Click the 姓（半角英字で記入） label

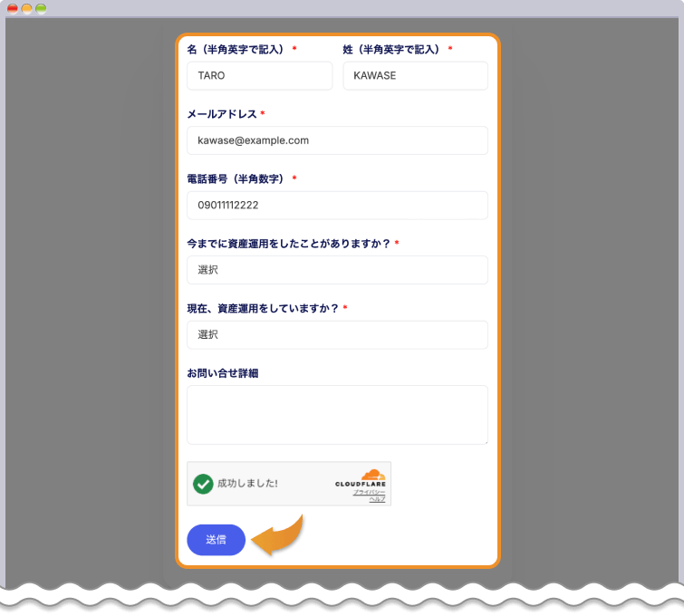point(391,49)
